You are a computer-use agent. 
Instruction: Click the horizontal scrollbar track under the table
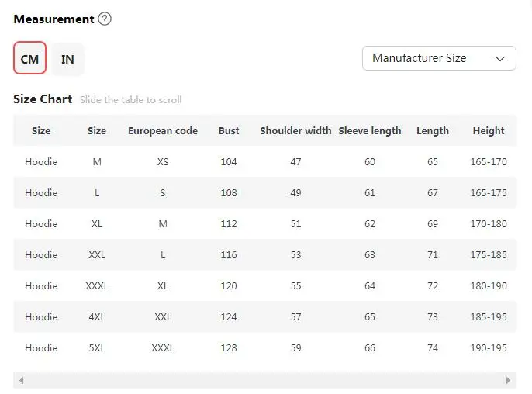point(264,381)
